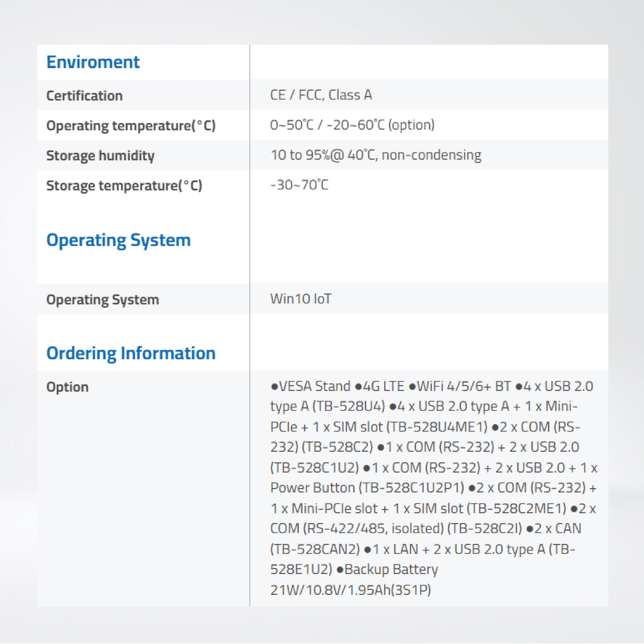Click the Storage humidity label

100,155
